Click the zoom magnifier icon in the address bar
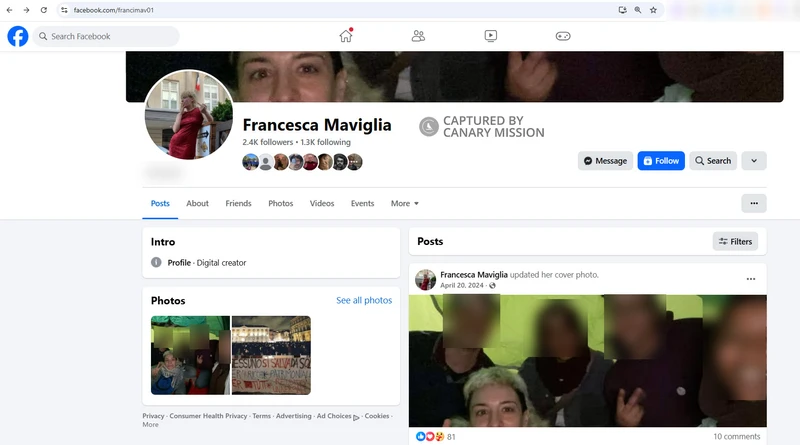800x445 pixels. coord(638,10)
